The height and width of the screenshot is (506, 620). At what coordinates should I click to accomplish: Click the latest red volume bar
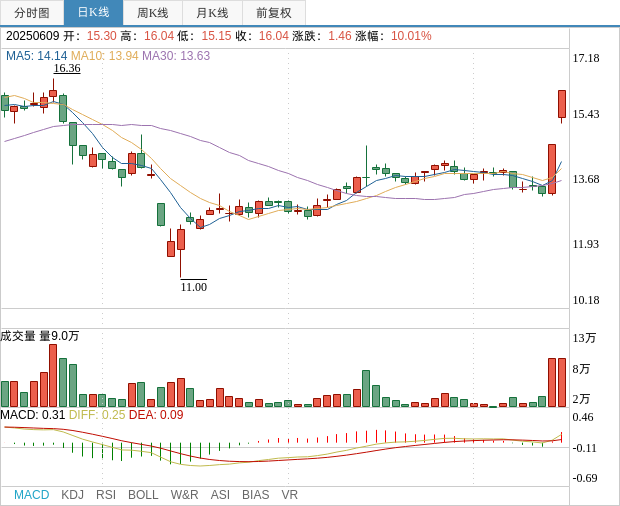coord(562,383)
